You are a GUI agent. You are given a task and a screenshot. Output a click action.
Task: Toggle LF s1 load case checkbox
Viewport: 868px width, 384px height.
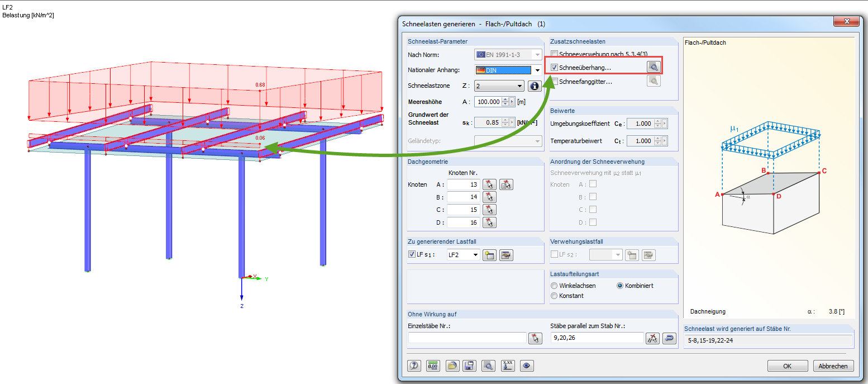point(412,255)
